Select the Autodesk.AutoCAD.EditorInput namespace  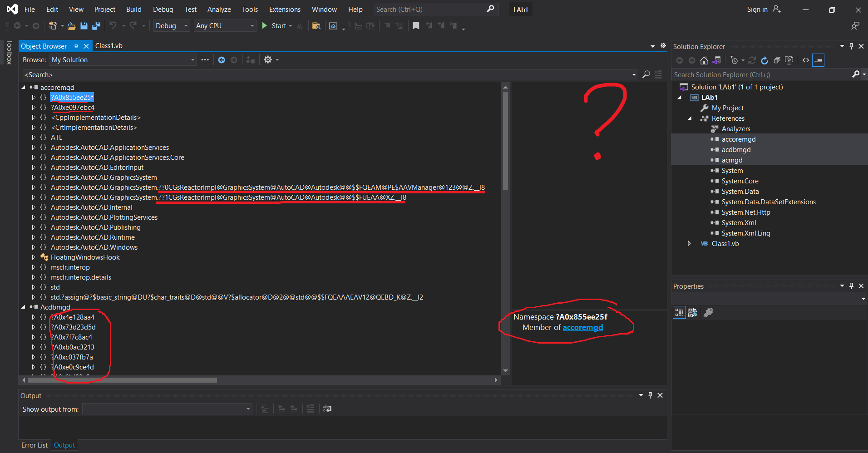[x=97, y=167]
